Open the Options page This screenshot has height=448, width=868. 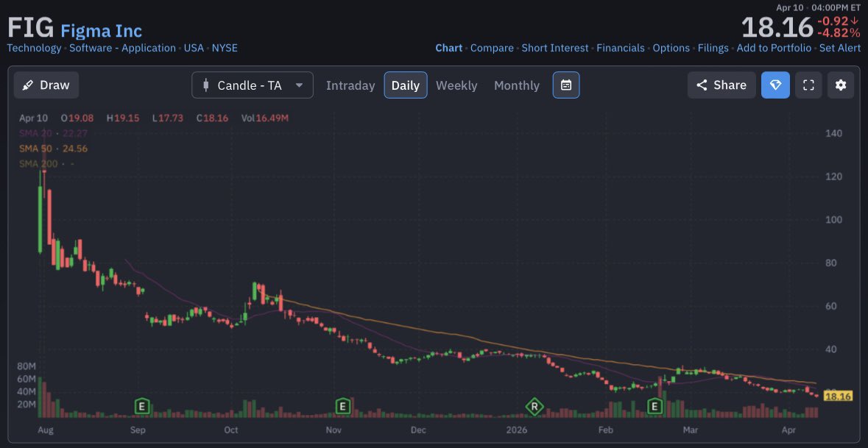[x=671, y=48]
